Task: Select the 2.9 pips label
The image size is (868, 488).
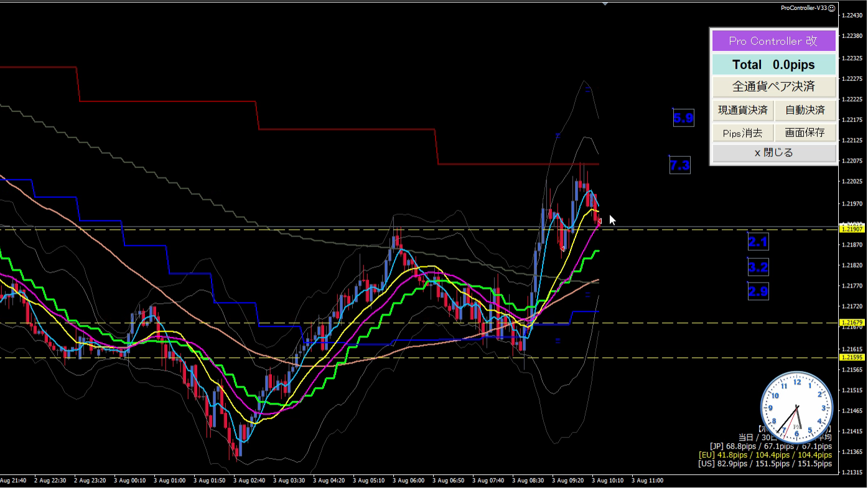Action: [x=758, y=291]
